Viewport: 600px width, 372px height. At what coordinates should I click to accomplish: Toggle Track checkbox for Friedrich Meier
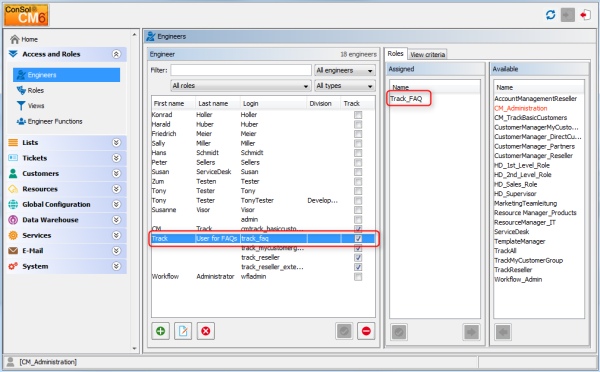point(358,134)
